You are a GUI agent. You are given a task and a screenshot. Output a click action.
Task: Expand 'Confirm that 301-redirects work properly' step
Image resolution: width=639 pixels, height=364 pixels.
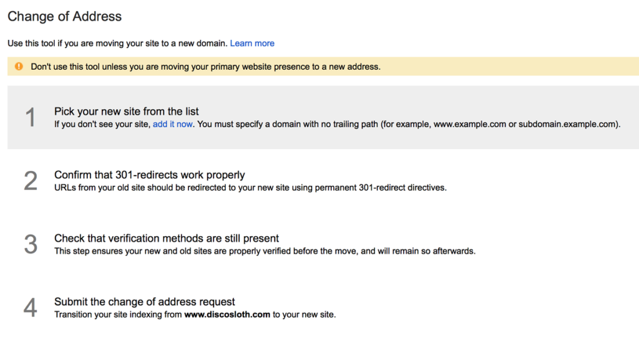point(150,175)
